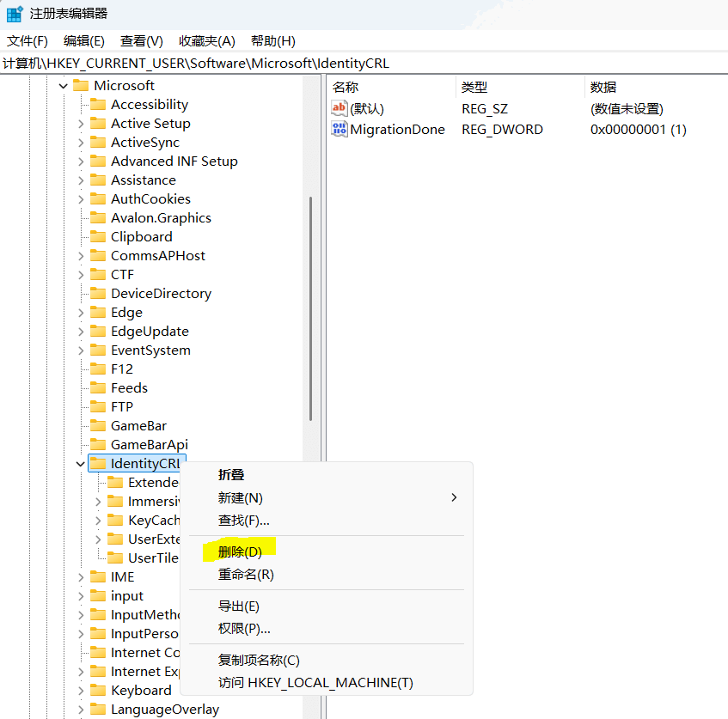Click the Microsoft folder icon in tree
Image resolution: width=728 pixels, height=719 pixels.
click(82, 85)
